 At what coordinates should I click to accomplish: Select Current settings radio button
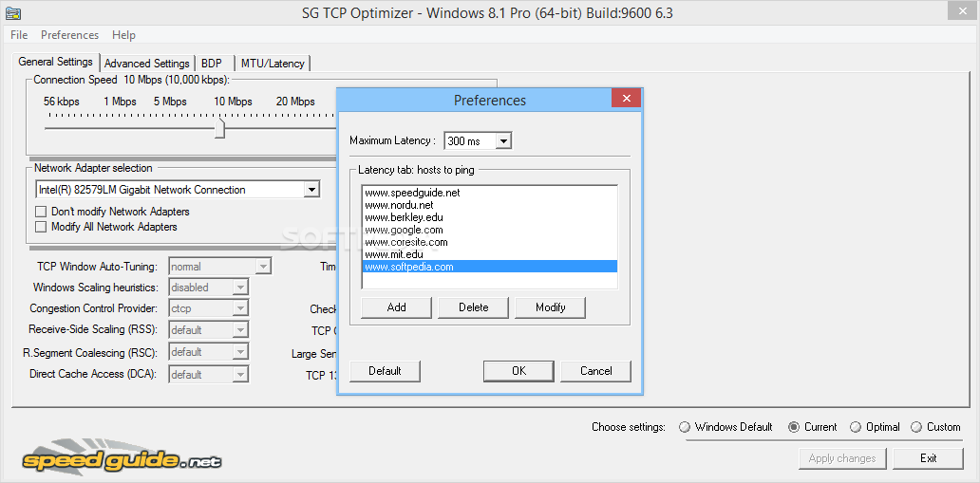coord(794,427)
